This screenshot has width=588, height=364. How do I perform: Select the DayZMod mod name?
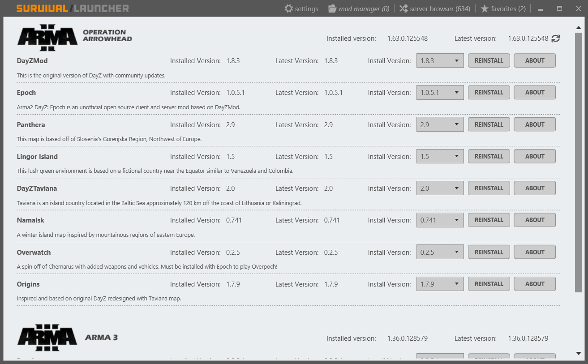pyautogui.click(x=32, y=60)
